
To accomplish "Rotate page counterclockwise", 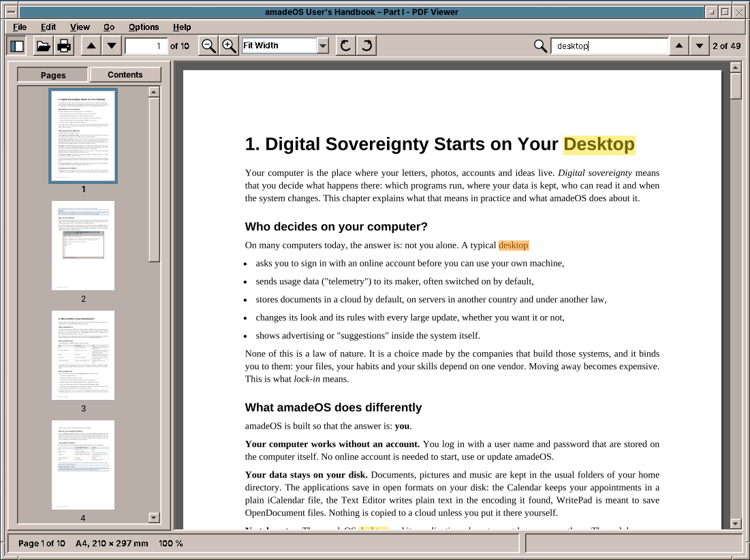I will click(x=345, y=46).
